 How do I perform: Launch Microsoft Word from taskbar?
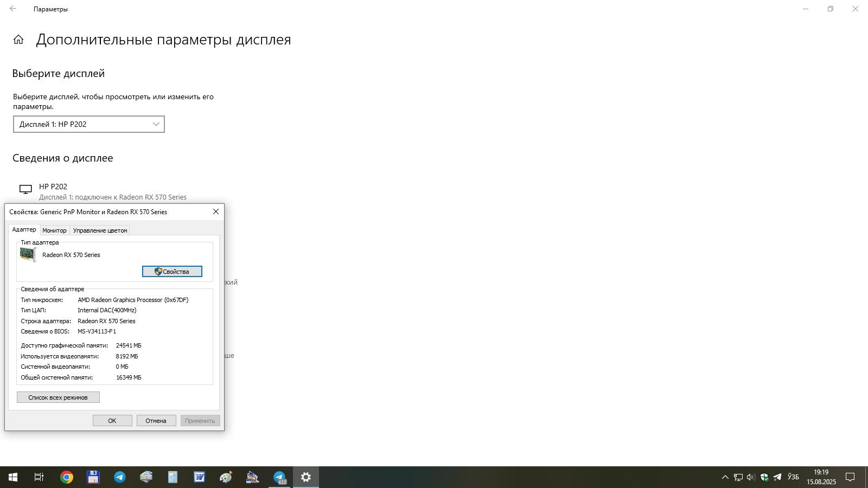[200, 477]
